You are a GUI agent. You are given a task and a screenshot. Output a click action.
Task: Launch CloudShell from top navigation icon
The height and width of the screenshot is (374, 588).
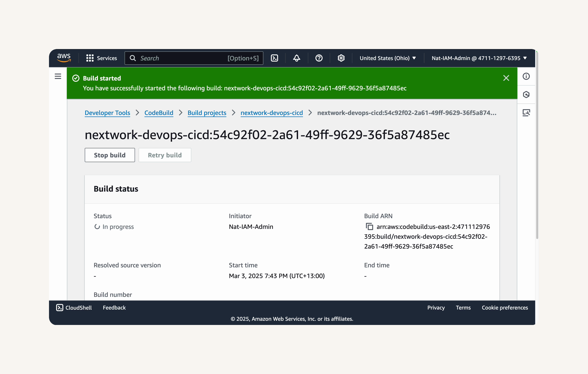(274, 58)
